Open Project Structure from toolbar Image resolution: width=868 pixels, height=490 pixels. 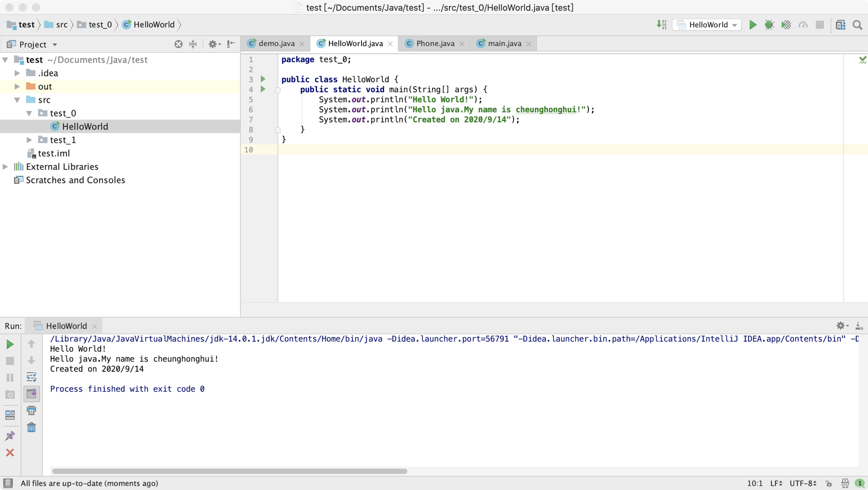pyautogui.click(x=840, y=25)
